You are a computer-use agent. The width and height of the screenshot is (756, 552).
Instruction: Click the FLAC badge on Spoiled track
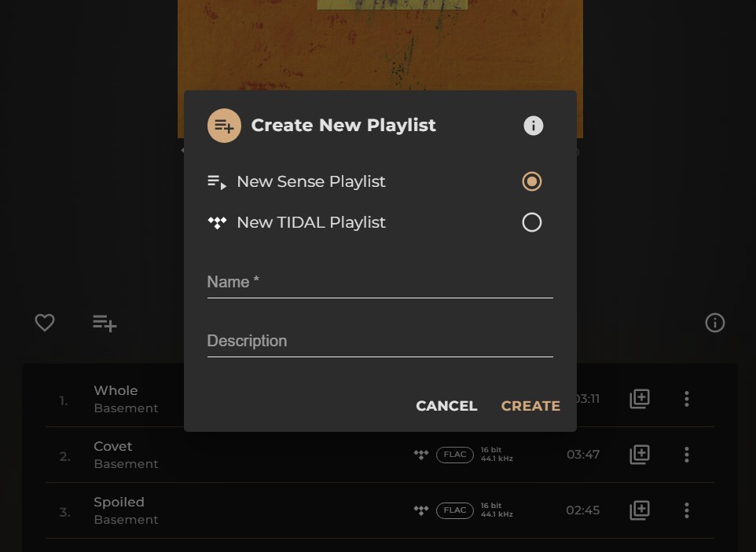[455, 510]
